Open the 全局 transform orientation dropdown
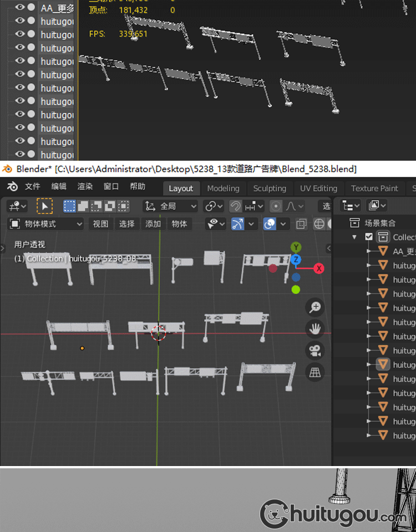 tap(170, 206)
